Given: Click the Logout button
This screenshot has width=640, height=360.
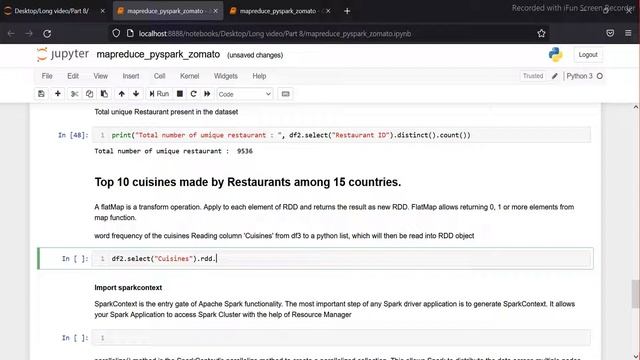Looking at the screenshot, I should (588, 55).
